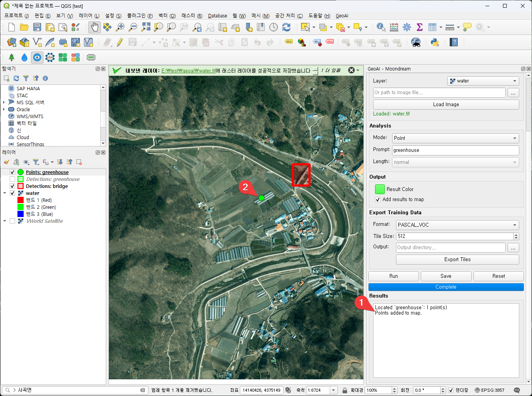The height and width of the screenshot is (396, 532).
Task: Open the GeoAI menu
Action: point(342,16)
